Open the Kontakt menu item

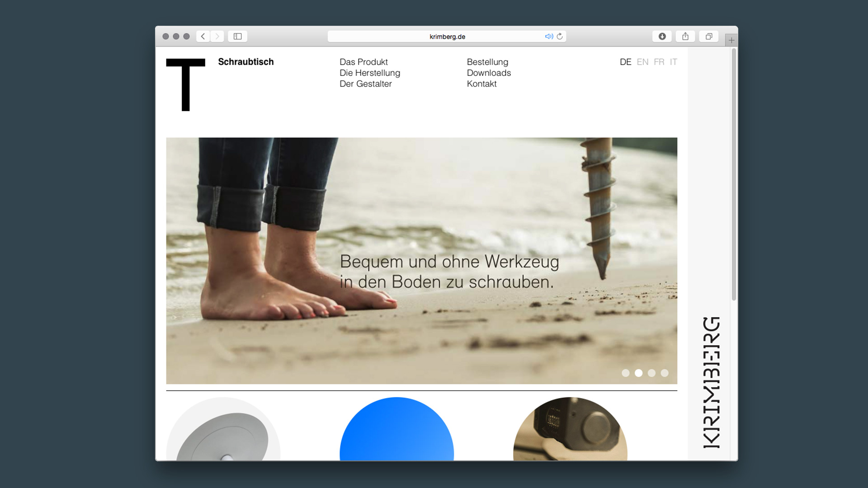coord(481,84)
